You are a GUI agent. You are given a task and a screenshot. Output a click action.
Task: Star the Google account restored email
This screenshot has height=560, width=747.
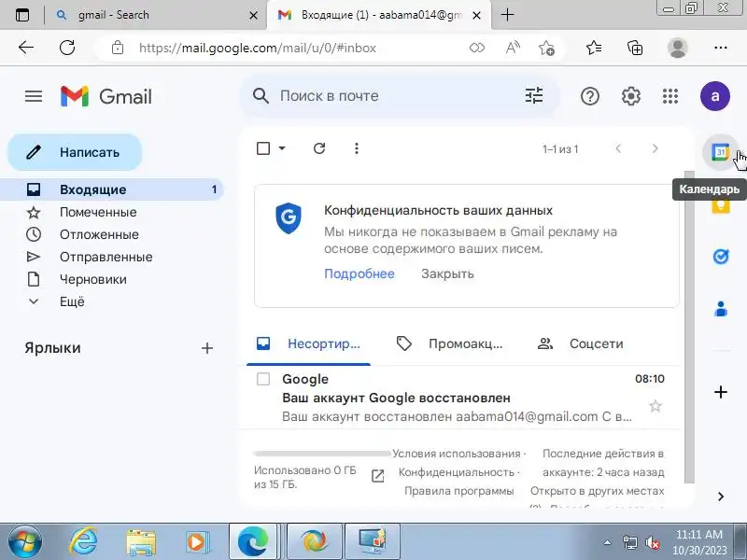click(655, 406)
